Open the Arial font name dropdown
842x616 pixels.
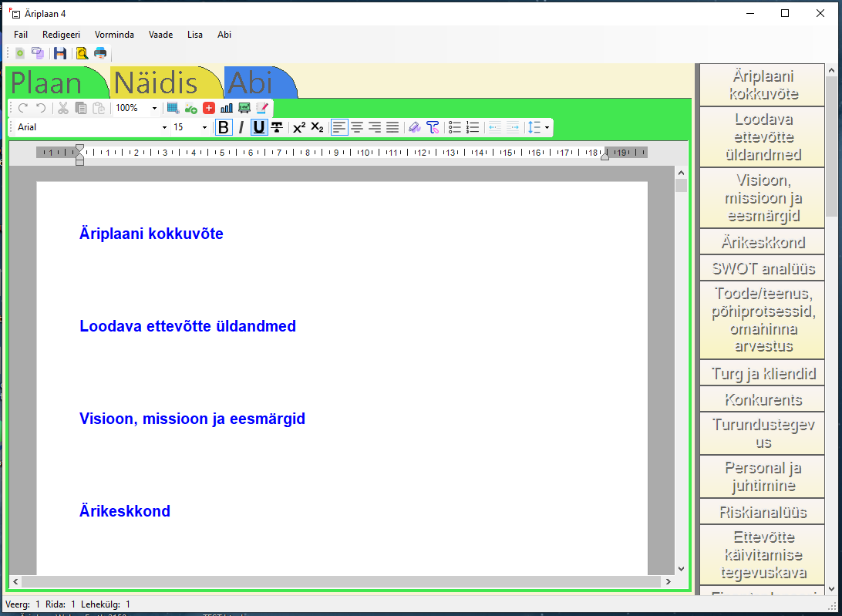coord(164,127)
